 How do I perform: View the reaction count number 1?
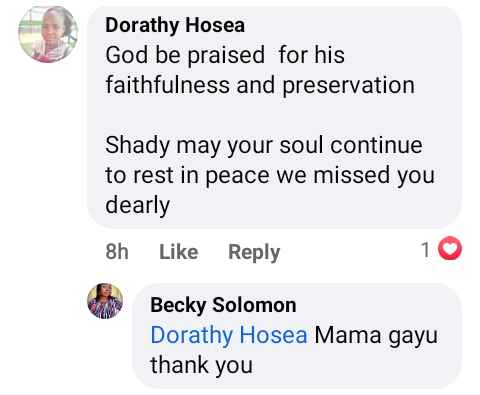pos(425,250)
